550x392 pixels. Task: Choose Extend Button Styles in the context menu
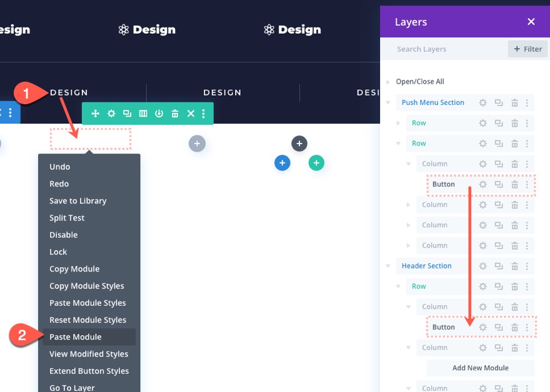89,371
